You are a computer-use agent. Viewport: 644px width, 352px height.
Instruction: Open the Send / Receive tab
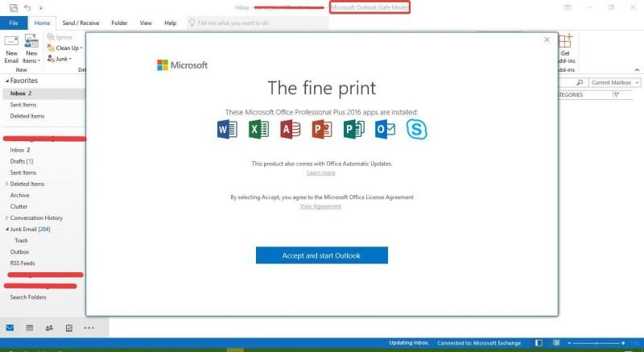point(80,23)
